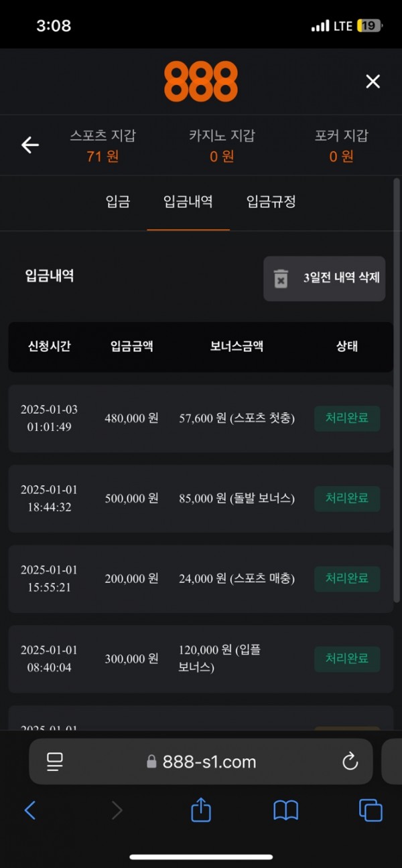402x868 pixels.
Task: Reload the page in Safari
Action: 350,761
